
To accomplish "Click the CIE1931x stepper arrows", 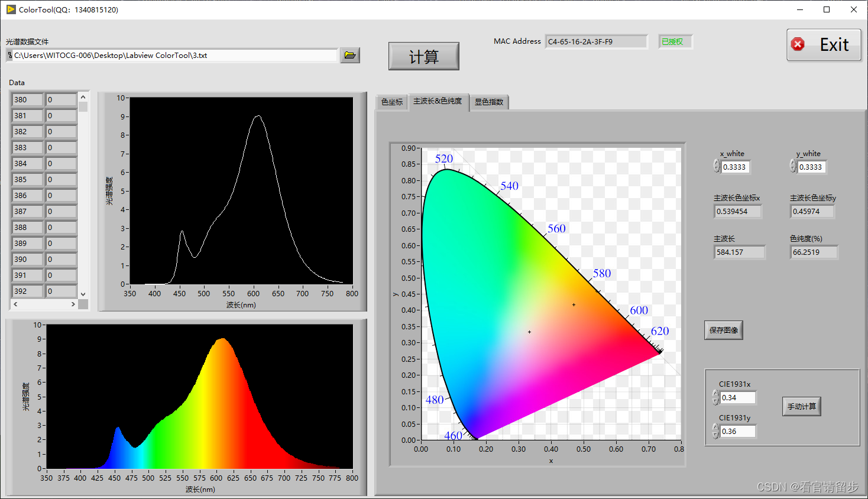I will pos(715,397).
